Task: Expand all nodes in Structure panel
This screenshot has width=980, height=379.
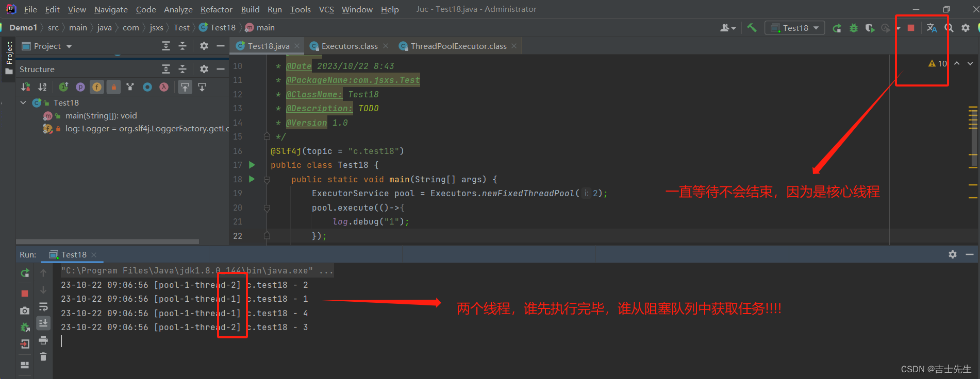Action: (166, 69)
